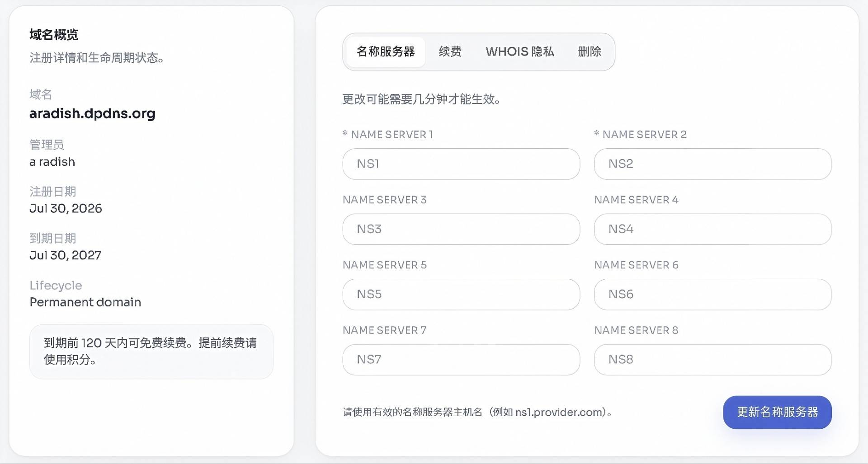Viewport: 868px width, 464px height.
Task: Click the NS2 input box
Action: [712, 164]
